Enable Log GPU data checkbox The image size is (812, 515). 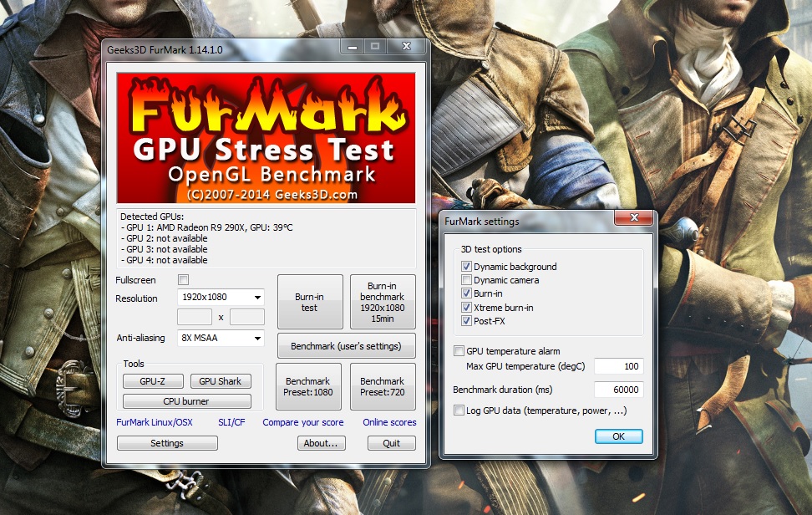[x=459, y=410]
